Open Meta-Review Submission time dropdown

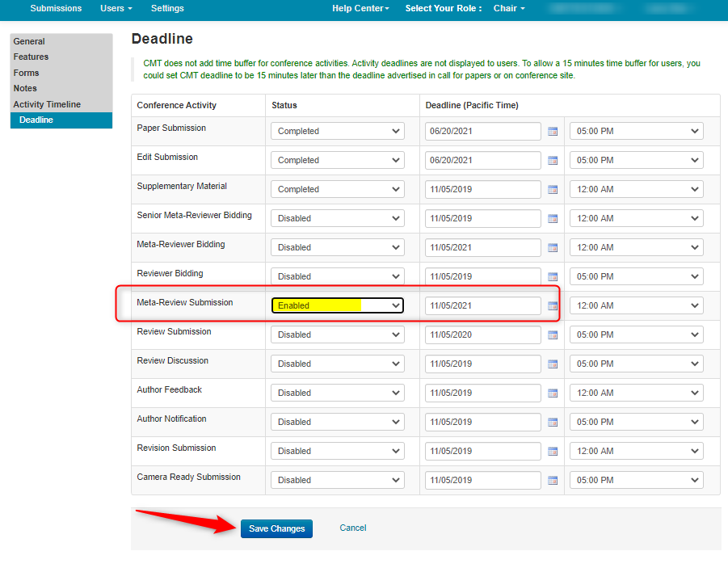pyautogui.click(x=637, y=305)
